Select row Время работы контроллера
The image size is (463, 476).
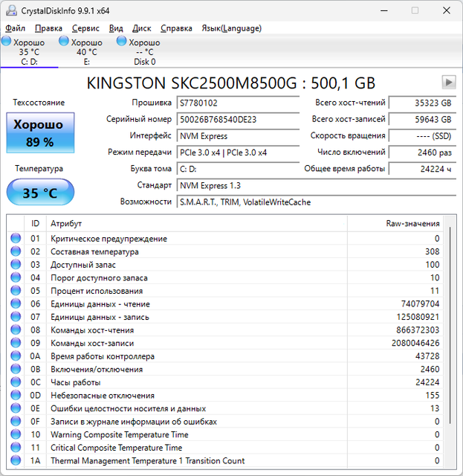pyautogui.click(x=225, y=356)
